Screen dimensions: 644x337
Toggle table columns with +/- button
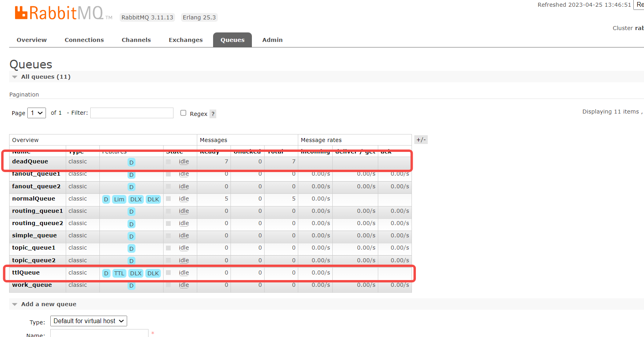pos(421,140)
